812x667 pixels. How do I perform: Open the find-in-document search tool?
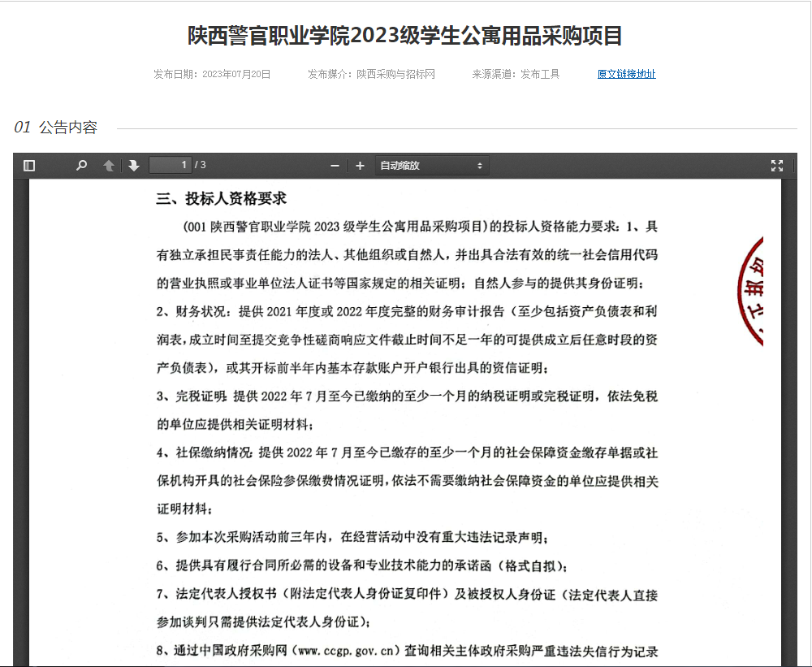tap(81, 165)
